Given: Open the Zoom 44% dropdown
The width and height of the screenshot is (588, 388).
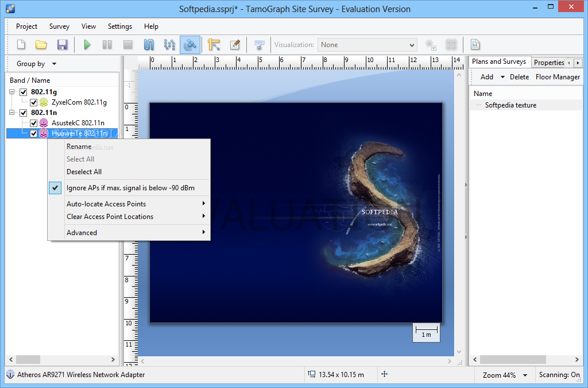Looking at the screenshot, I should pos(505,375).
